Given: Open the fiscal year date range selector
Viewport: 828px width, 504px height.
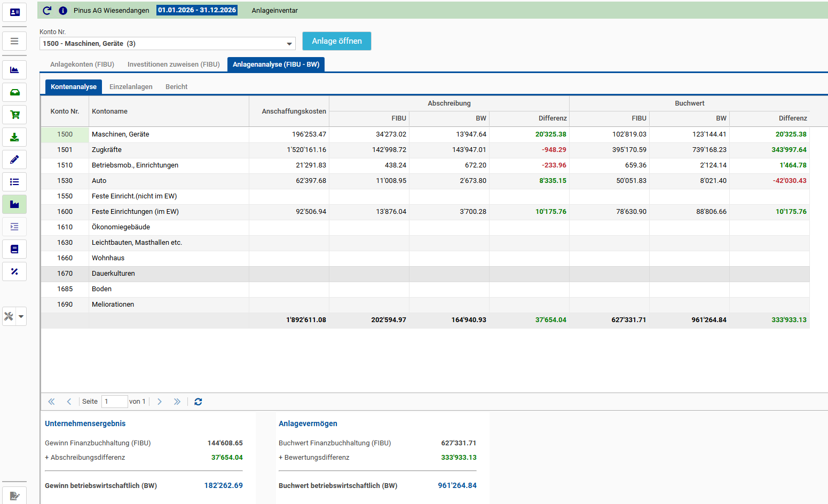Looking at the screenshot, I should 197,10.
